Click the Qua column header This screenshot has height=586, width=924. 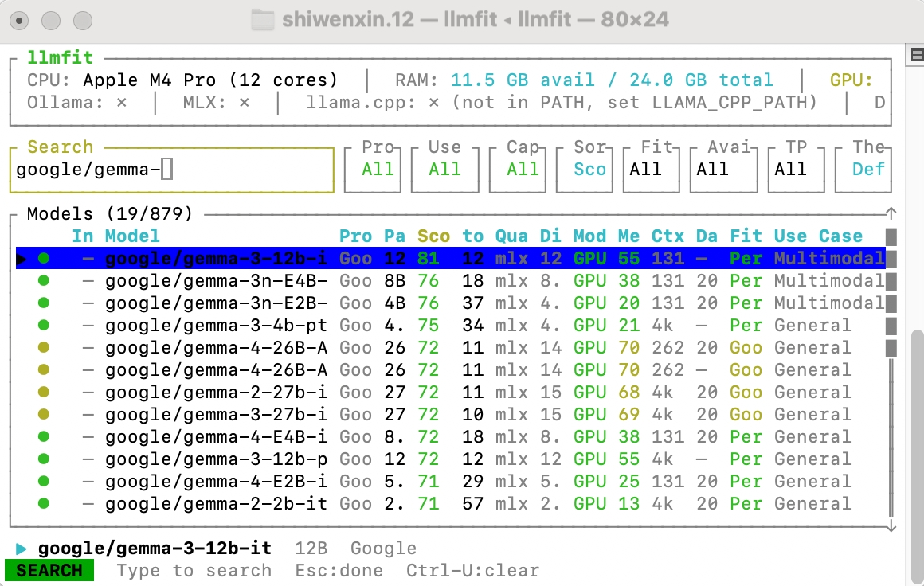coord(511,236)
